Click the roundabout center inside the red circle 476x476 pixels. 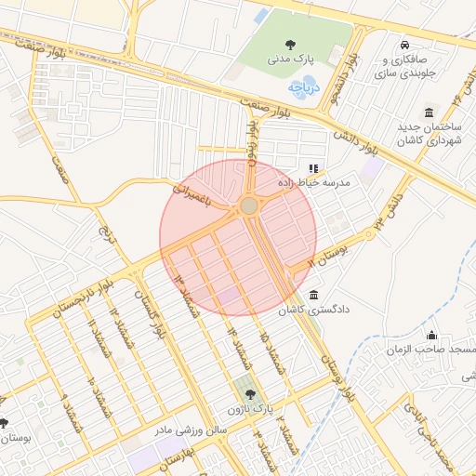(x=249, y=206)
